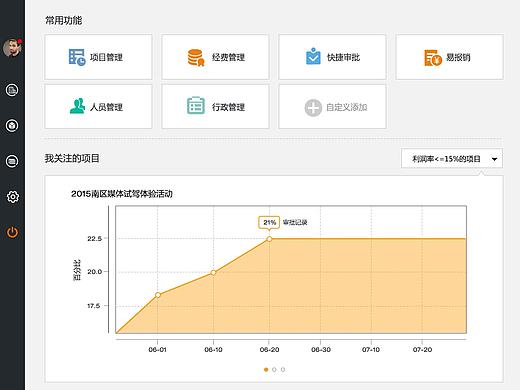
Task: Select the third carousel dot
Action: pos(283,369)
